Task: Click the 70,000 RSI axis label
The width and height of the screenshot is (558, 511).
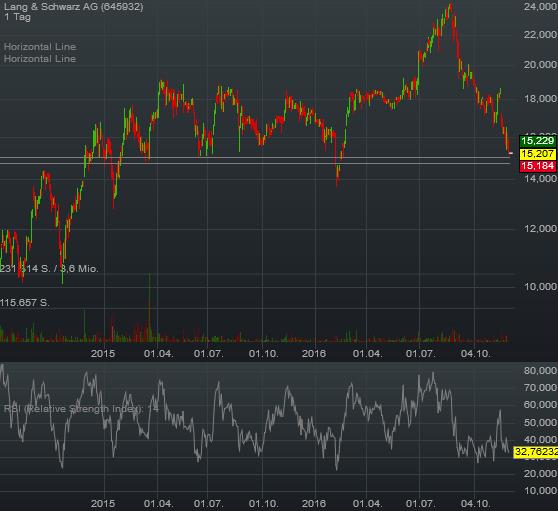Action: pyautogui.click(x=540, y=388)
